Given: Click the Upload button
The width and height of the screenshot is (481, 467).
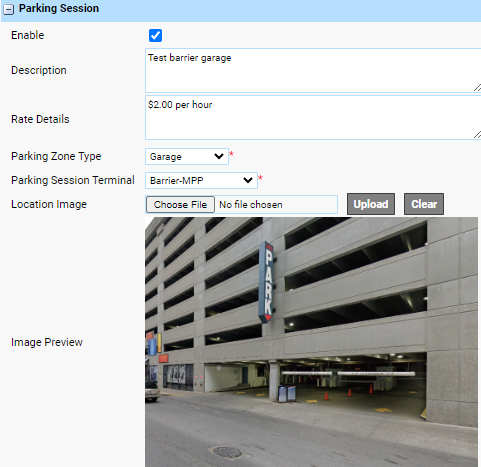Looking at the screenshot, I should pyautogui.click(x=371, y=204).
